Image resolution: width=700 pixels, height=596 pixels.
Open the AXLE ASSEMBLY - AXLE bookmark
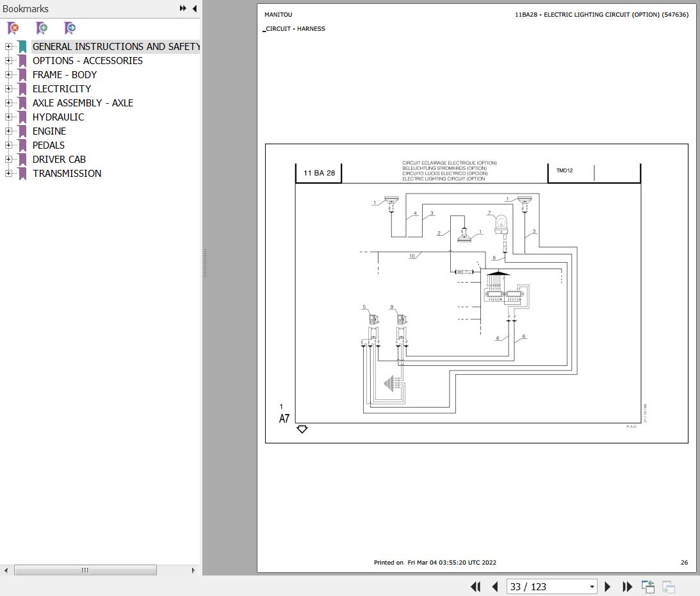(x=83, y=103)
